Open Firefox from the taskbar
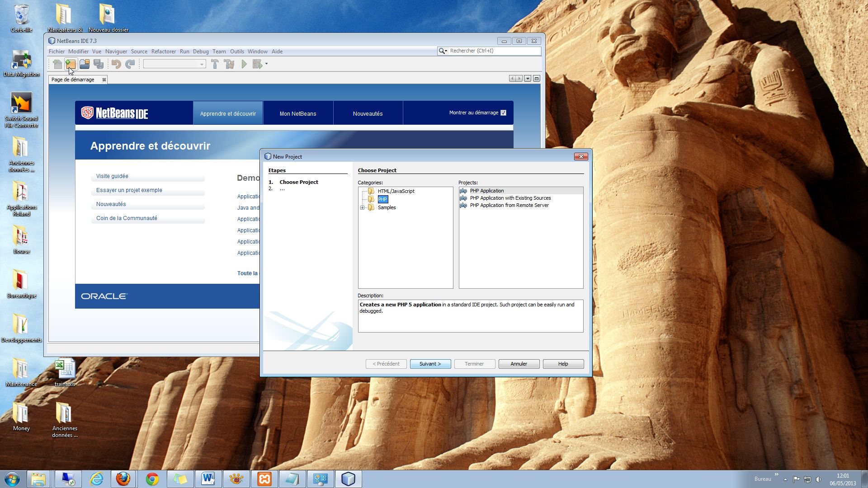This screenshot has height=488, width=868. pos(123,479)
